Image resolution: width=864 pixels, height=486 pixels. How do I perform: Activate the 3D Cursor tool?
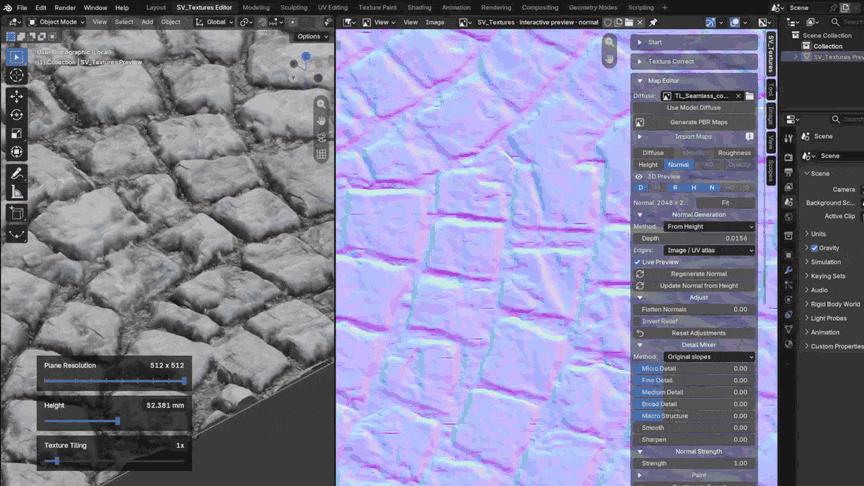point(17,75)
